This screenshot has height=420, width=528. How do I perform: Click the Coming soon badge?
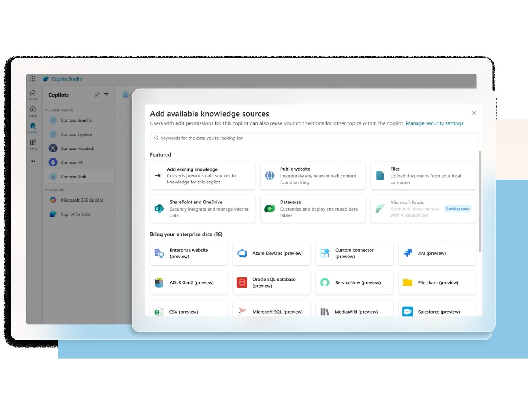(x=457, y=209)
